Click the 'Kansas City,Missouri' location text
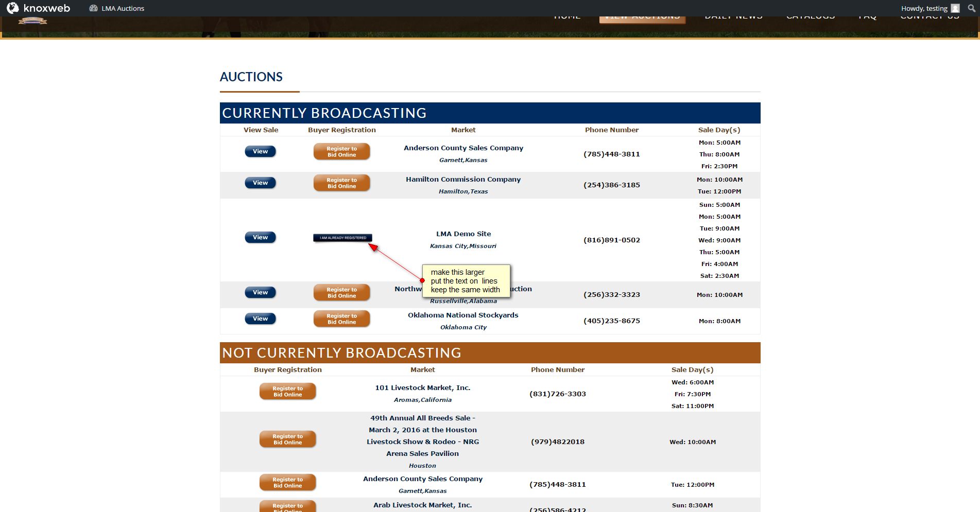 463,246
